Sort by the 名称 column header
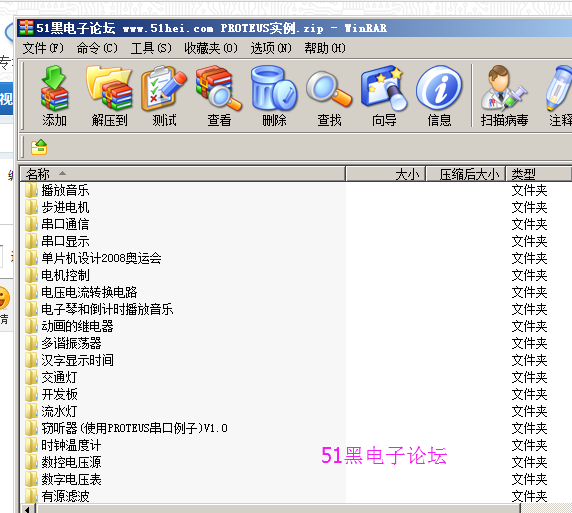This screenshot has height=513, width=572. pyautogui.click(x=183, y=174)
